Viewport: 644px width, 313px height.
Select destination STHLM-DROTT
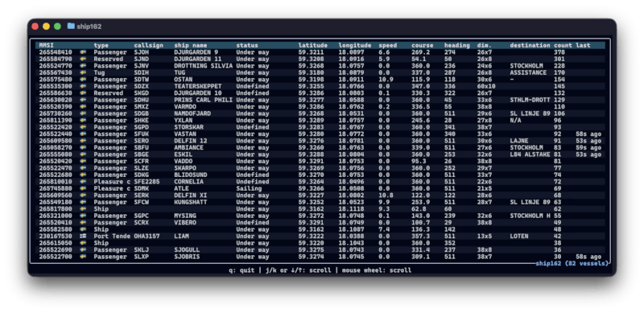pos(530,100)
